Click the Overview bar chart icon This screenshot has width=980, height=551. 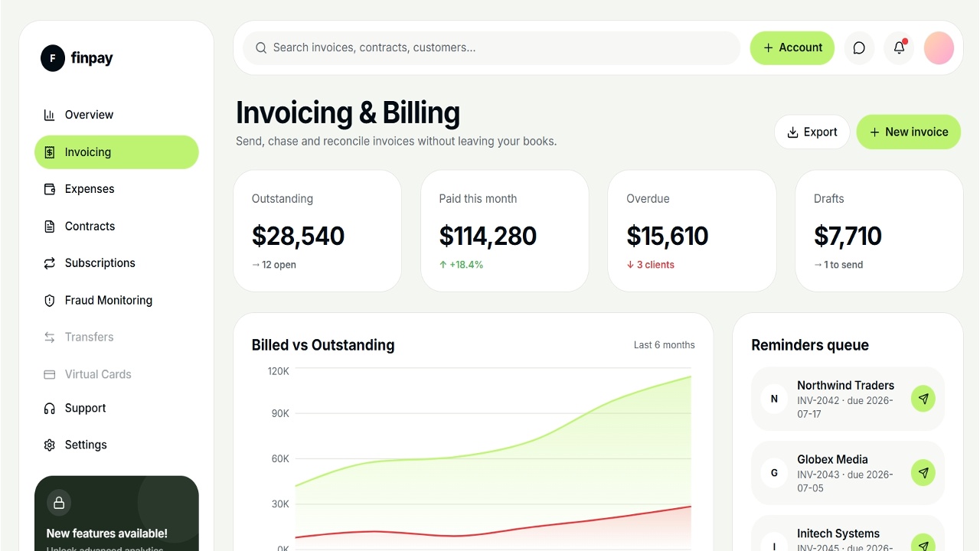(50, 115)
